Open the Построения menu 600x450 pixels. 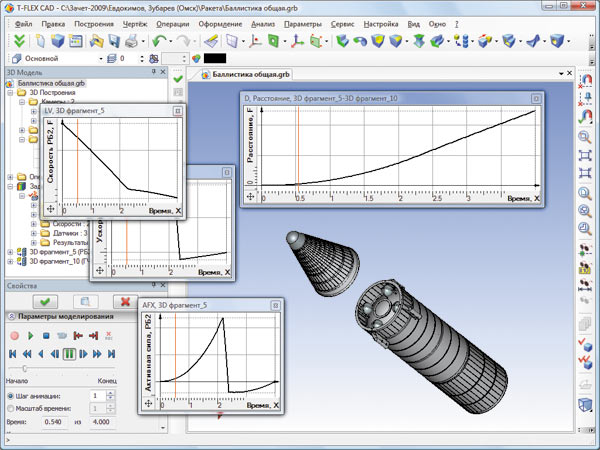(x=94, y=24)
